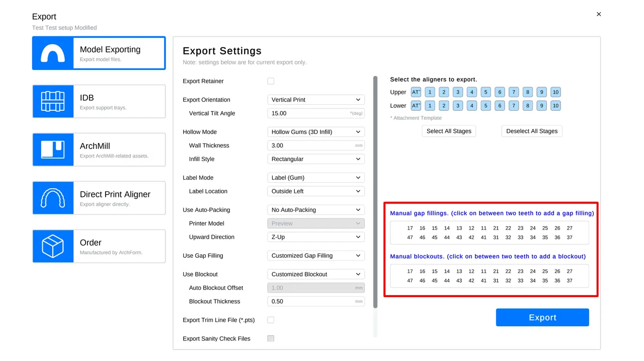Select the Order box icon
The height and width of the screenshot is (361, 644).
pyautogui.click(x=53, y=246)
